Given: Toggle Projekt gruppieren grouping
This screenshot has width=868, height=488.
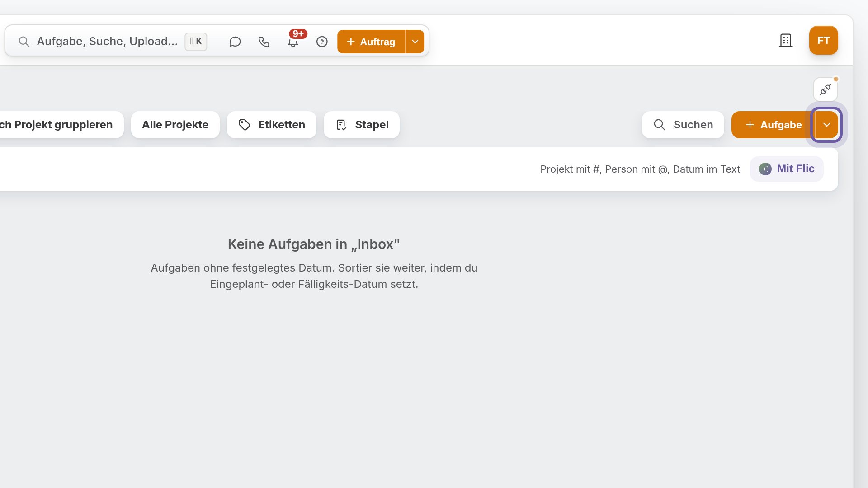Looking at the screenshot, I should tap(61, 125).
